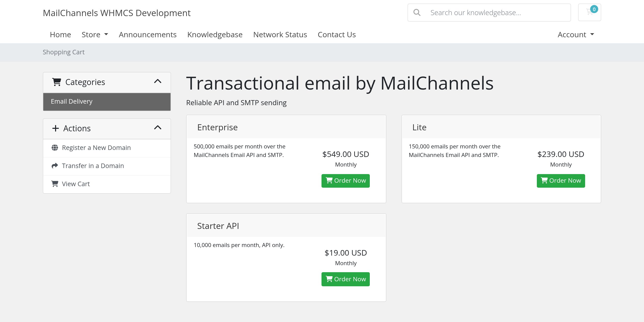
Task: Click the Starter API plan title
Action: point(218,226)
